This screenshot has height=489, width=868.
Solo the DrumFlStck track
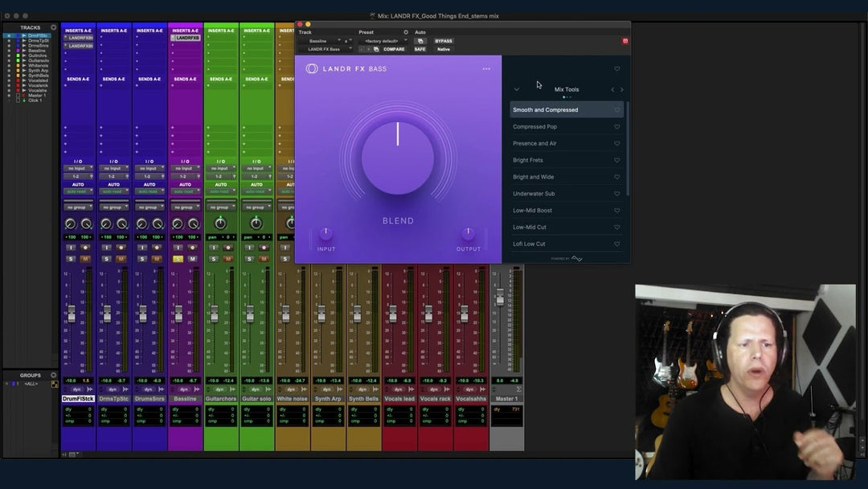coord(71,259)
